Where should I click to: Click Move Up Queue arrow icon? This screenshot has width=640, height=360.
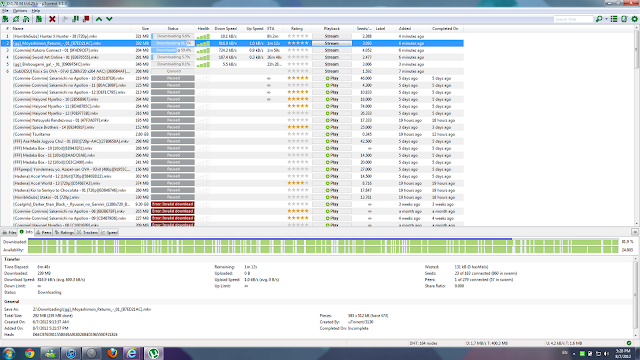tap(99, 19)
